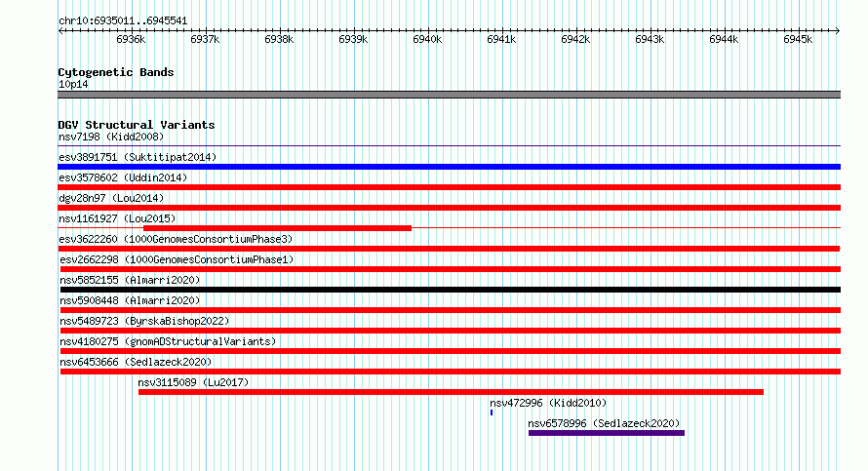This screenshot has width=868, height=471.
Task: Click the 6940k ruler tick label
Action: (427, 39)
